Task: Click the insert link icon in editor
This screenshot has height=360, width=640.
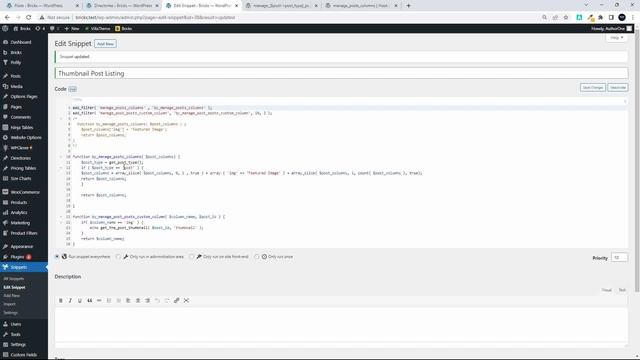Action: (177, 300)
